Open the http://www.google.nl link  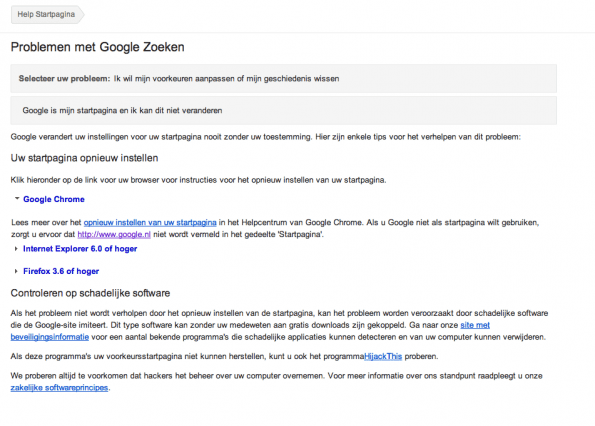pyautogui.click(x=114, y=234)
